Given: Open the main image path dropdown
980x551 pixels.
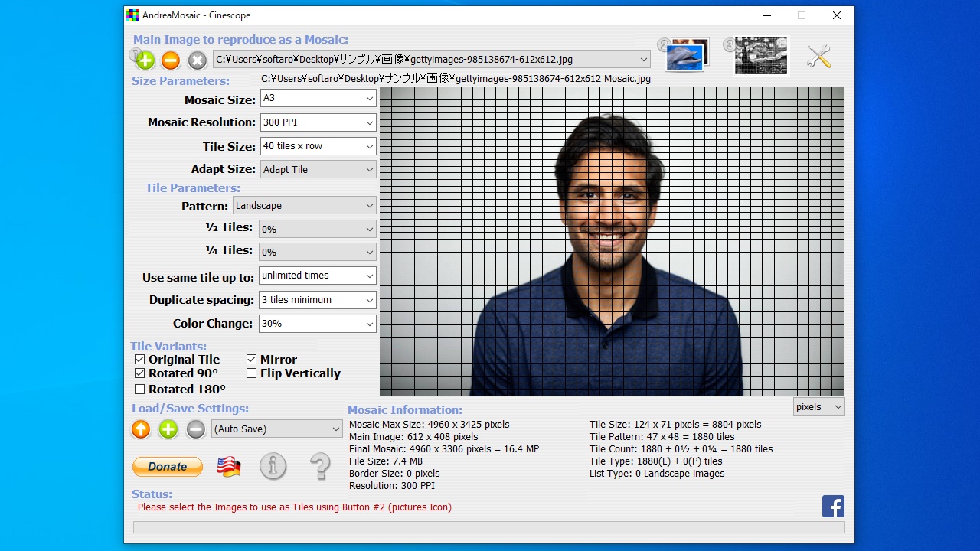Looking at the screenshot, I should 432,59.
